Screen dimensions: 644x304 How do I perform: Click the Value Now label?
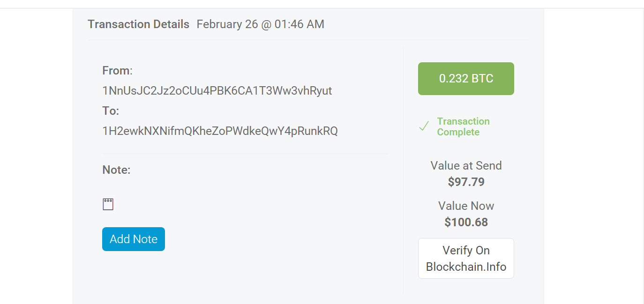click(x=466, y=206)
